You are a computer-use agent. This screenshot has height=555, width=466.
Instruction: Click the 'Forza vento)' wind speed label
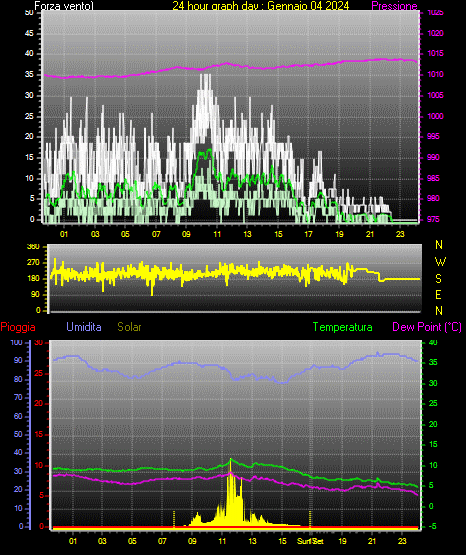click(x=64, y=6)
